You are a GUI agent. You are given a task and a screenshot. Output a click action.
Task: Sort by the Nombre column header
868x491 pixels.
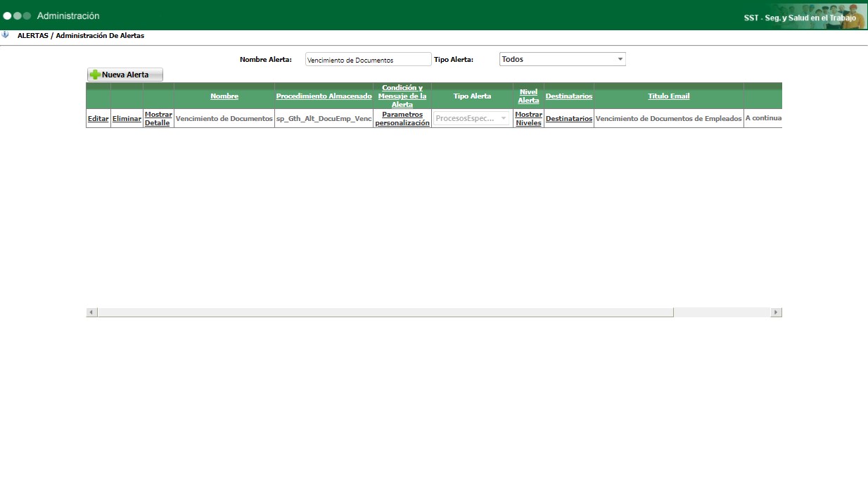[224, 96]
